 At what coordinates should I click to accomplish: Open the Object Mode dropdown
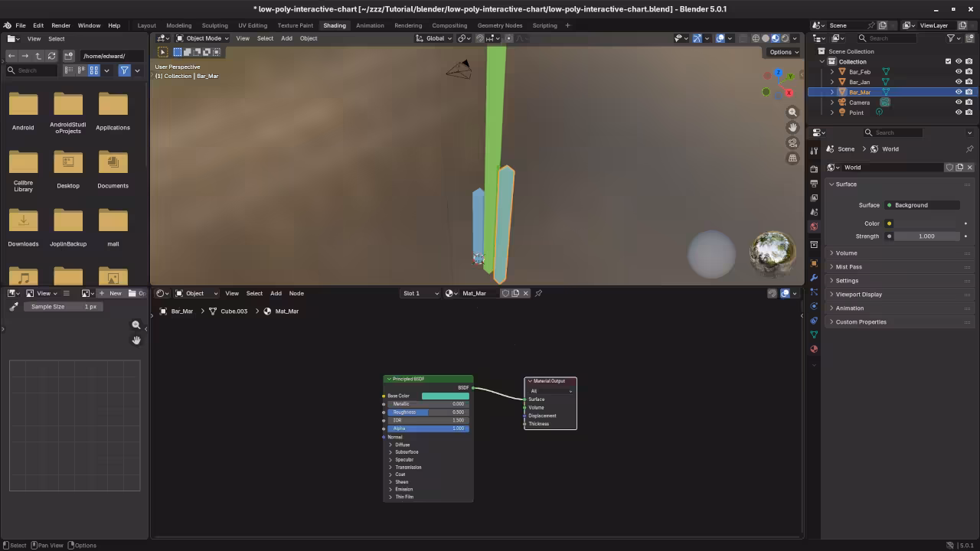pyautogui.click(x=203, y=38)
